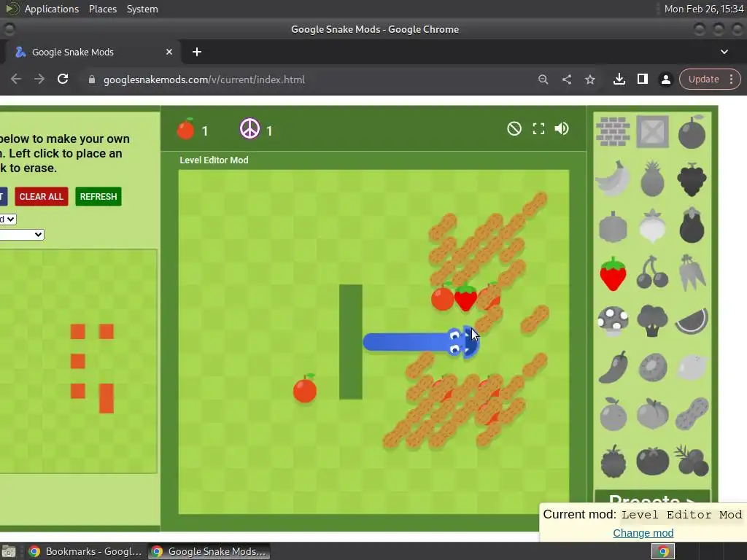Screen dimensions: 747x560
Task: Click the strawberry on the game board
Action: pos(465,297)
